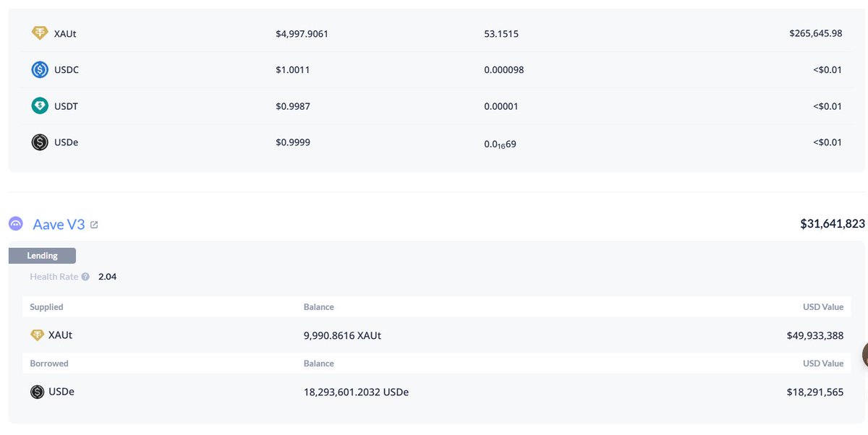
Task: Open the Aave V3 protocol link
Action: pyautogui.click(x=59, y=225)
